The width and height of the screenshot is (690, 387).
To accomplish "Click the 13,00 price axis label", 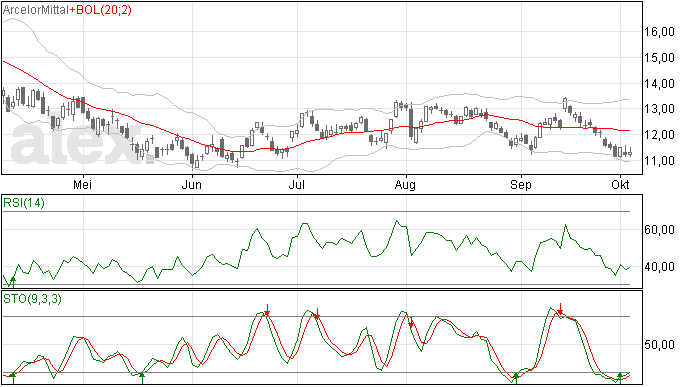I will [659, 109].
